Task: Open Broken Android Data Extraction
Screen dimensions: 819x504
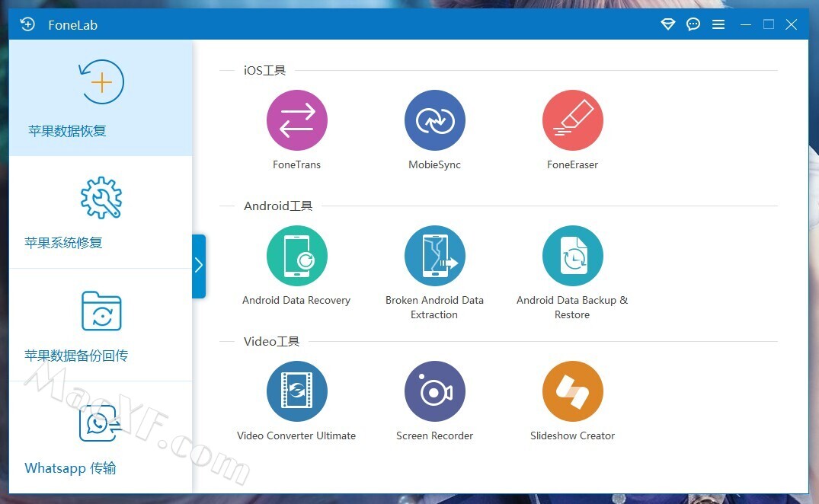Action: (x=434, y=256)
